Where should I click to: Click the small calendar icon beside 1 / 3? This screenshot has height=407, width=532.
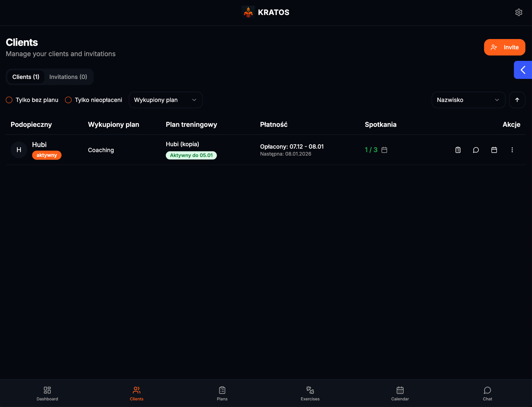[384, 150]
